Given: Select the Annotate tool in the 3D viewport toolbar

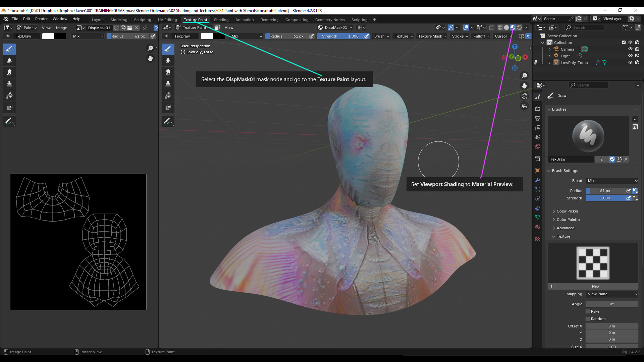Looking at the screenshot, I should point(168,121).
